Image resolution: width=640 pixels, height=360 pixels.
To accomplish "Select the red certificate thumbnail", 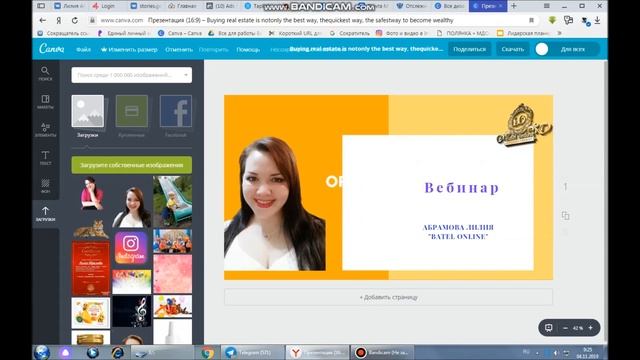I will [x=91, y=268].
